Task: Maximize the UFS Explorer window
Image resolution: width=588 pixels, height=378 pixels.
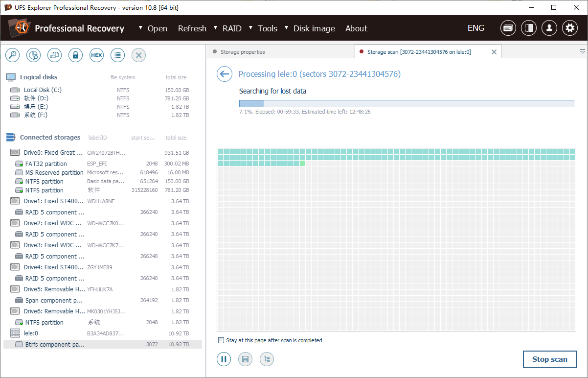Action: click(x=554, y=7)
